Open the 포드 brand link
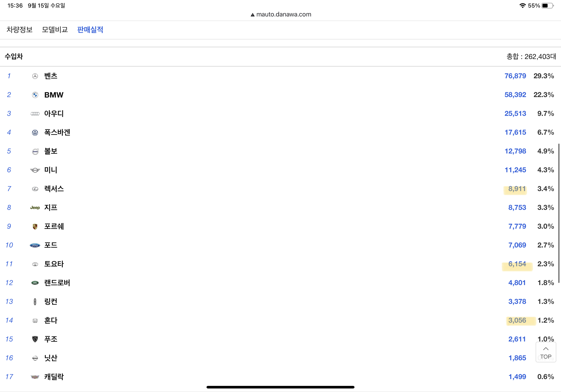 tap(51, 245)
